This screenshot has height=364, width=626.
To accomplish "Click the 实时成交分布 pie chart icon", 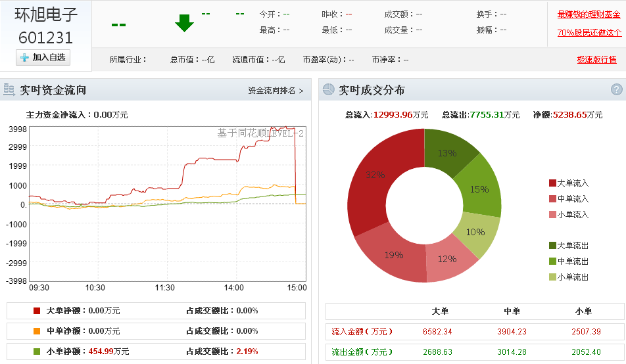I will coord(328,89).
